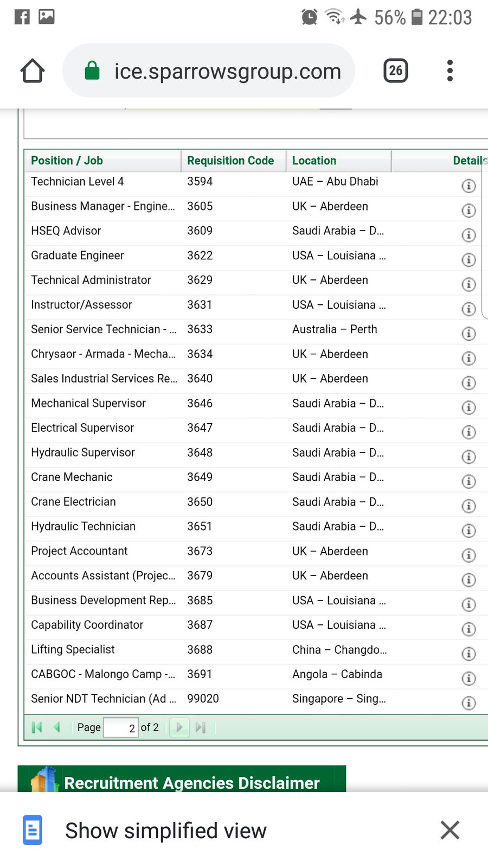
Task: Select the Graduate Engineer job row
Action: (x=78, y=256)
